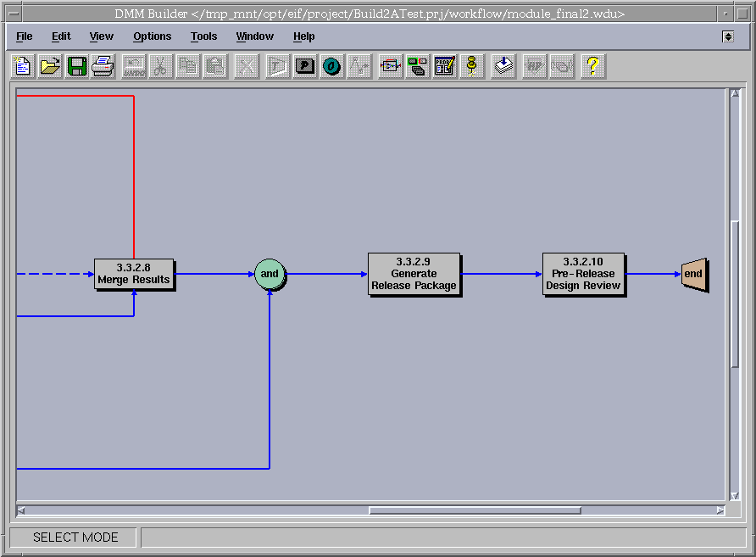Open the Tools menu
Image resolution: width=756 pixels, height=557 pixels.
[x=203, y=36]
